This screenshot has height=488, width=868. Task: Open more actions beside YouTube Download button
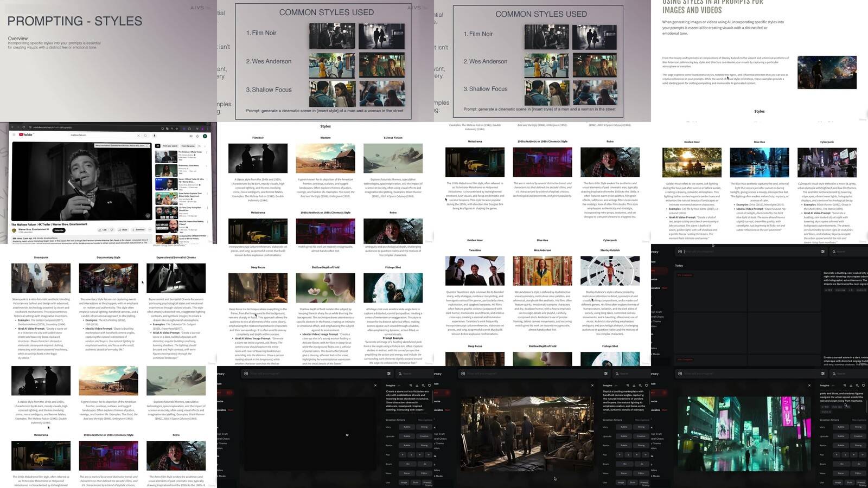[x=150, y=229]
